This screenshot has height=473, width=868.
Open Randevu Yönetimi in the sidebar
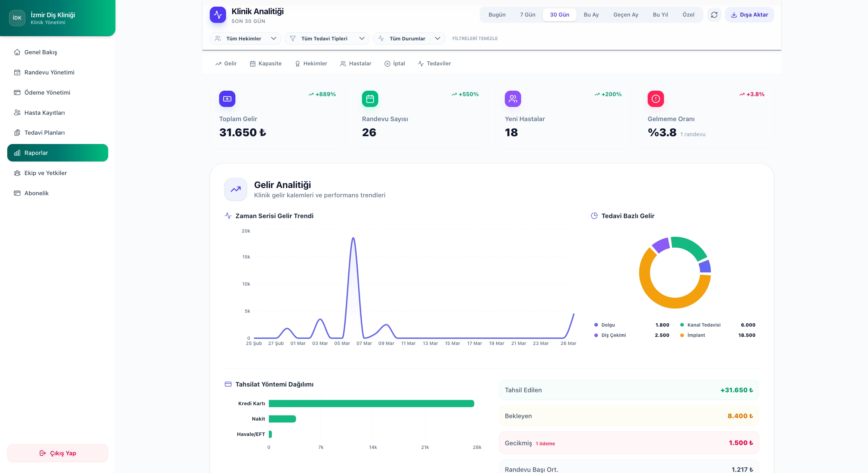pos(49,72)
